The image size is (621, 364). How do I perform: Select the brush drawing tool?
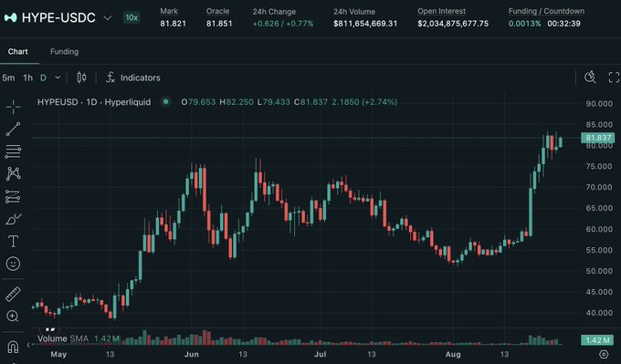click(13, 219)
